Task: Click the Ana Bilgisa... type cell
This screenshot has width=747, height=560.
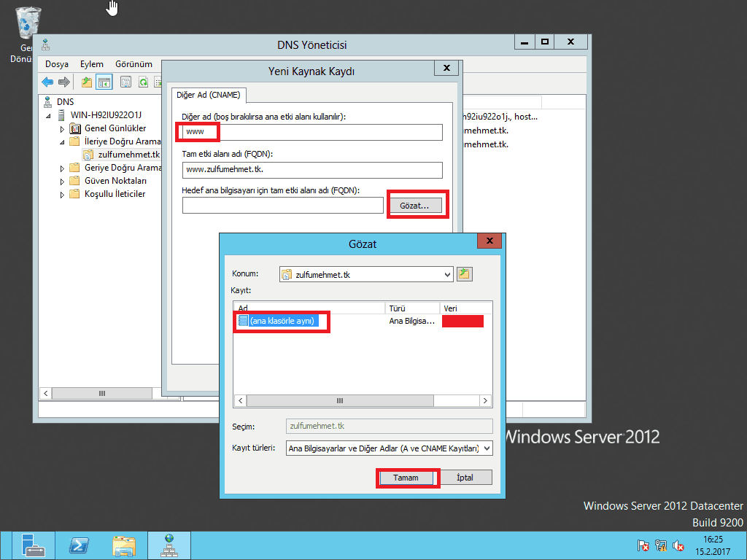Action: pos(412,321)
